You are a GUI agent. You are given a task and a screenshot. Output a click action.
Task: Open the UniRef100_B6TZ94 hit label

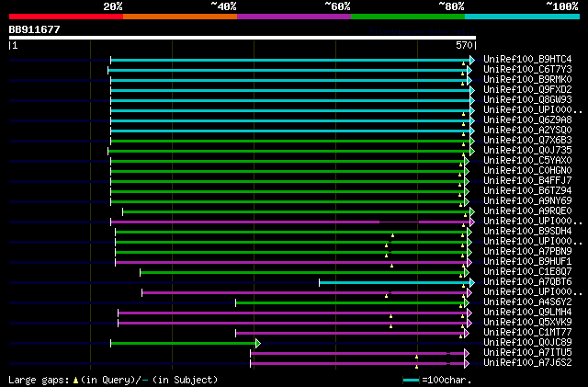(527, 190)
